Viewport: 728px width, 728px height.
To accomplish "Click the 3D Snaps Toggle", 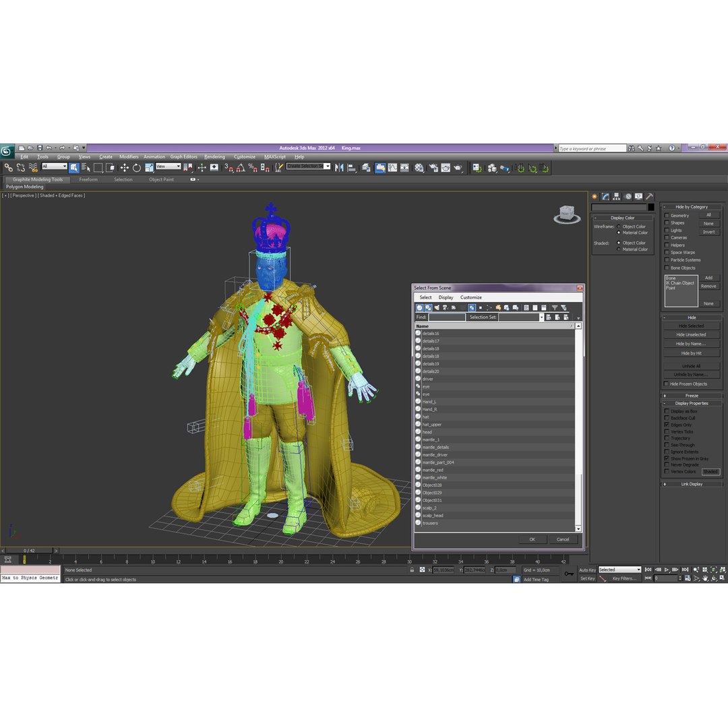I will click(229, 168).
